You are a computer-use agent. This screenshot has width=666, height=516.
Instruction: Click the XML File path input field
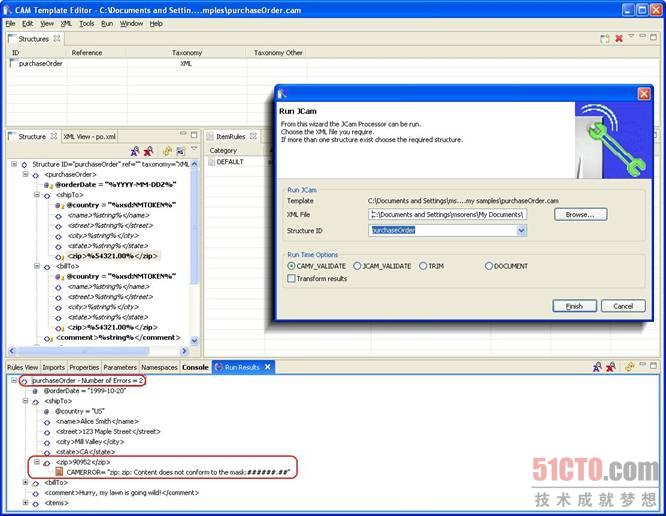448,214
